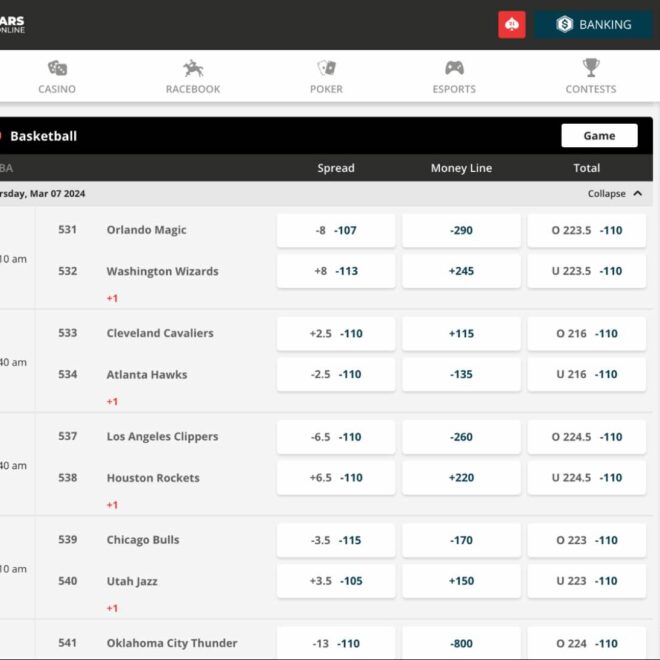
Task: Select Orlando Magic spread -8 -107
Action: coord(336,230)
